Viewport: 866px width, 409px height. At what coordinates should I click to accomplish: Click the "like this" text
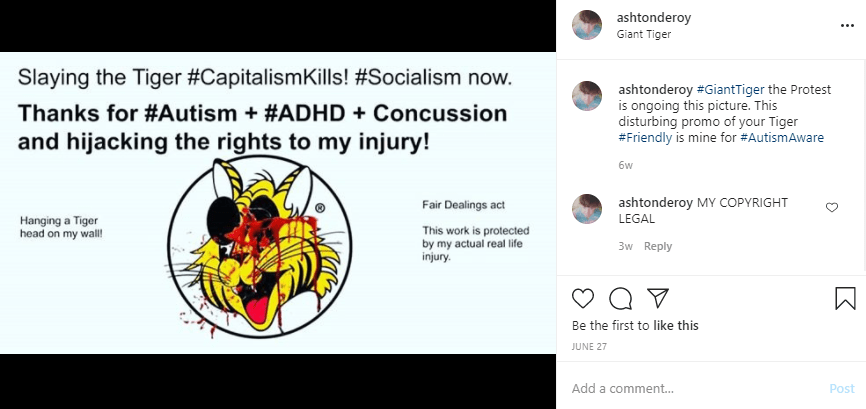coord(675,325)
